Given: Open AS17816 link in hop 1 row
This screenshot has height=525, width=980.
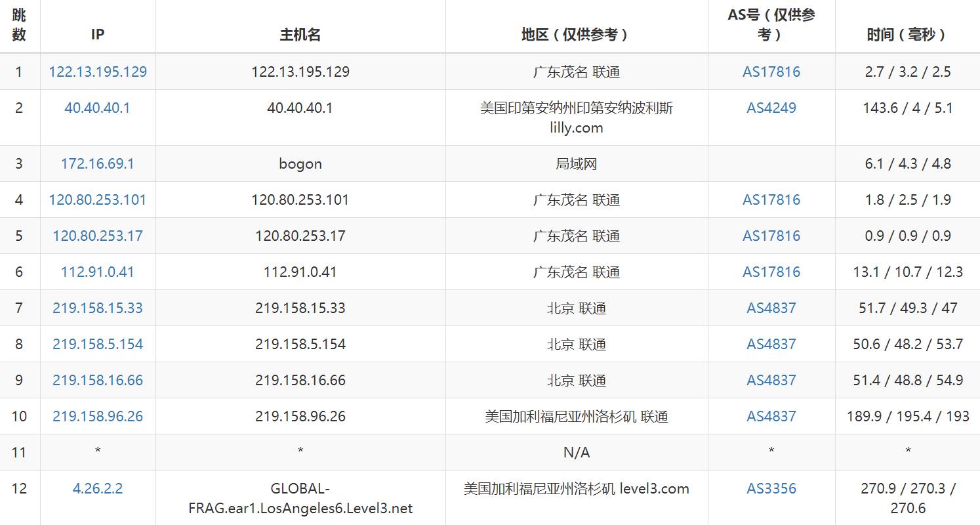Looking at the screenshot, I should point(771,72).
